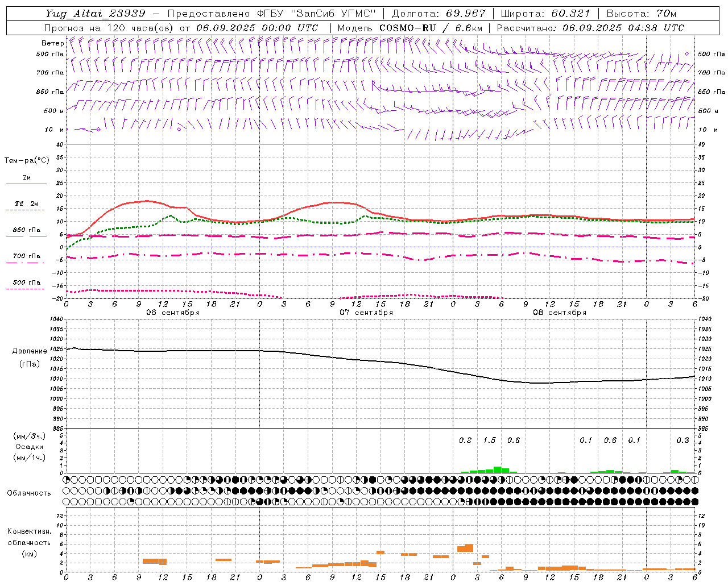Screen dimensions: 728x582
Task: Click the text "Предоставлено ФГБУ ЗапСиб УГМС"
Action: click(x=272, y=14)
